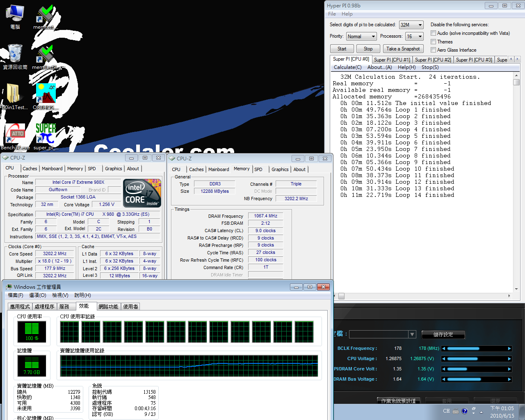This screenshot has height=420, width=525.
Task: Click the blue help icon in language bar
Action: [x=464, y=411]
